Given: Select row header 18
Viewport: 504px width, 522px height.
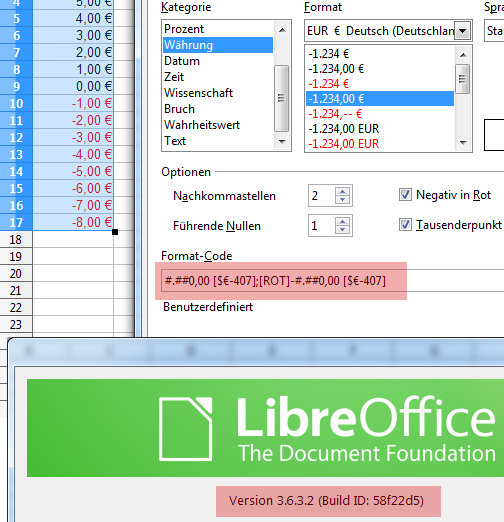Looking at the screenshot, I should pyautogui.click(x=16, y=240).
